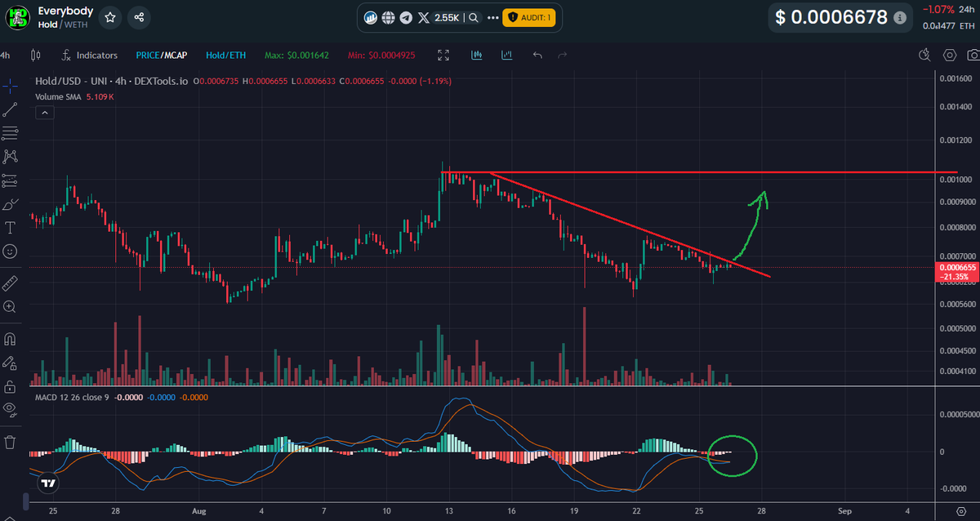Redo the chart action
The image size is (980, 521).
[x=562, y=56]
